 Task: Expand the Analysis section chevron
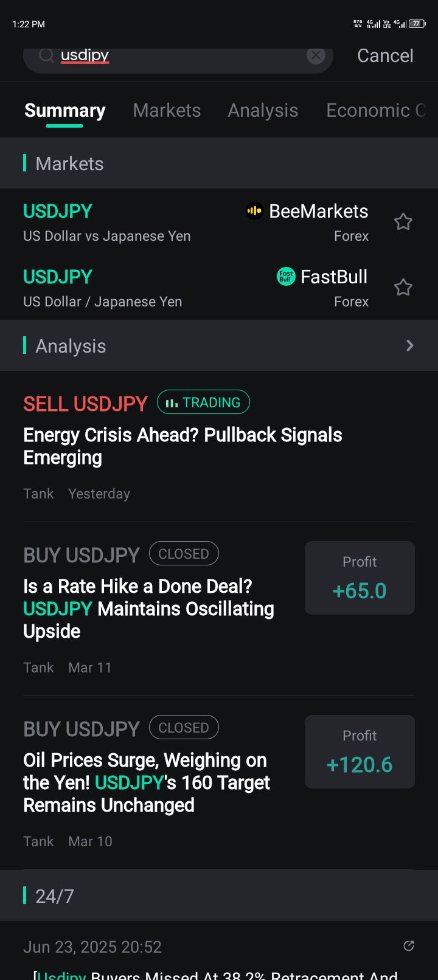click(x=409, y=346)
